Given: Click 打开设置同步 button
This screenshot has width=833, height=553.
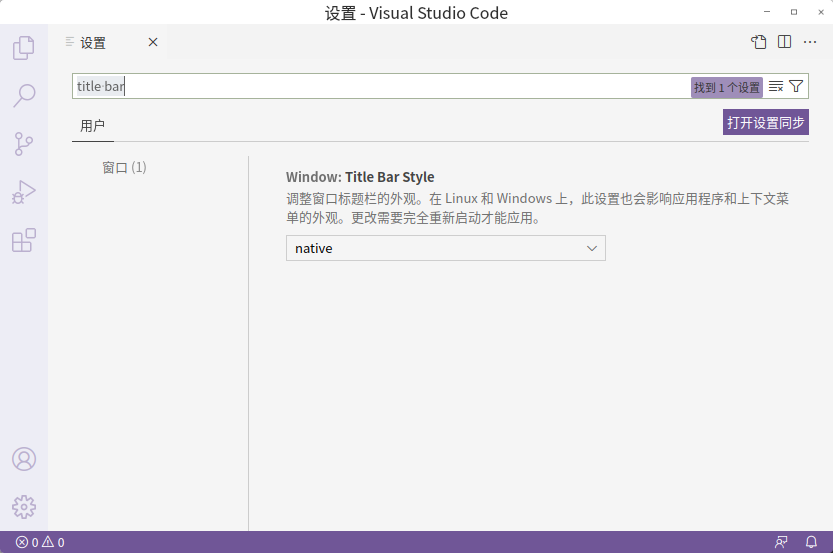Looking at the screenshot, I should tap(766, 122).
